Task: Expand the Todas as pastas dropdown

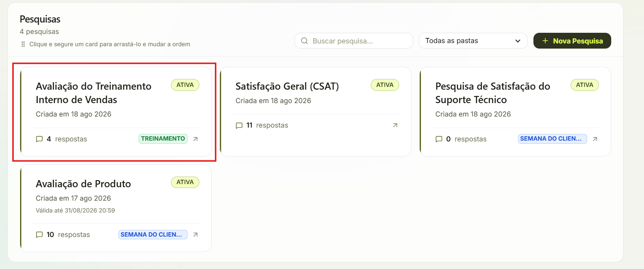Action: click(x=473, y=41)
